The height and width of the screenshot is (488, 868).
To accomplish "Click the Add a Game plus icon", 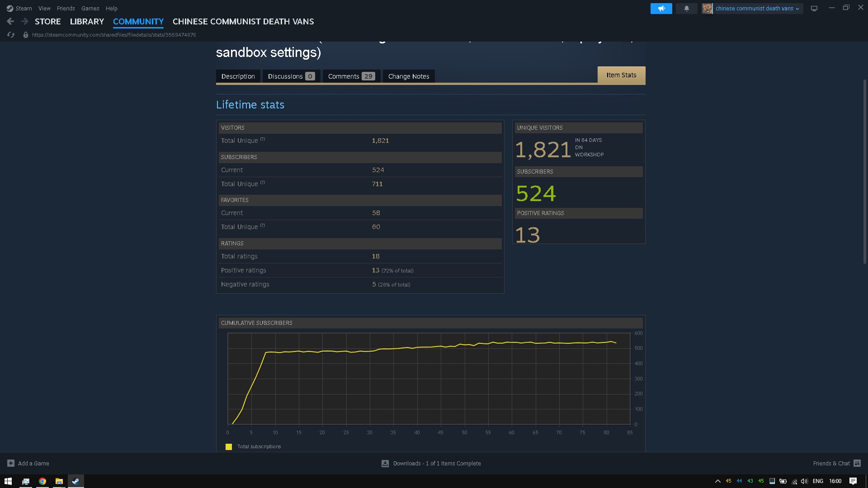I will (11, 463).
